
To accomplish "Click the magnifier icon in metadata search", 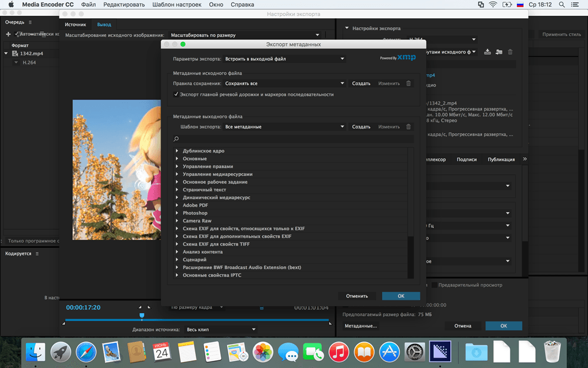I will point(176,139).
